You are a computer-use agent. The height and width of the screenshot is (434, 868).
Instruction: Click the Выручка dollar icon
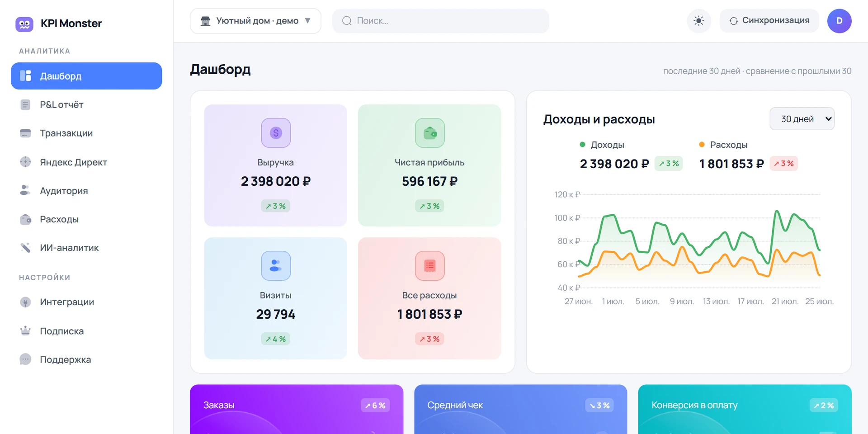276,133
